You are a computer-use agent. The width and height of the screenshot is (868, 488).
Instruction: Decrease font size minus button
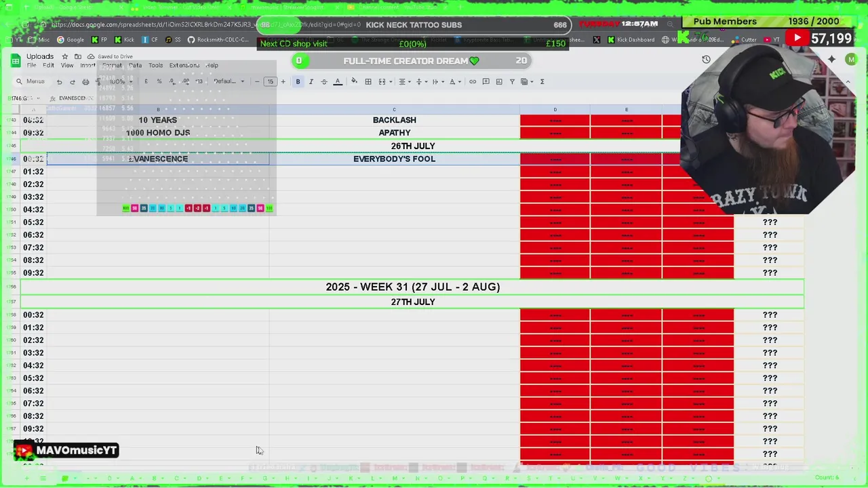point(257,81)
